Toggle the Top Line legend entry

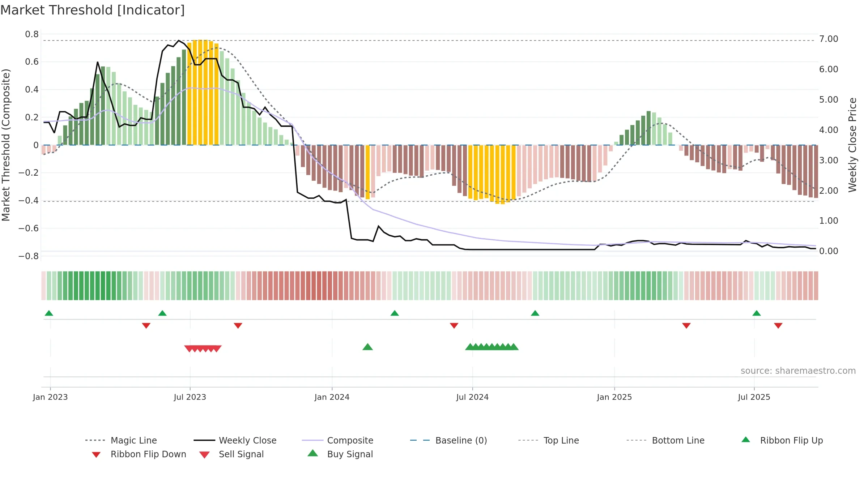pyautogui.click(x=549, y=440)
